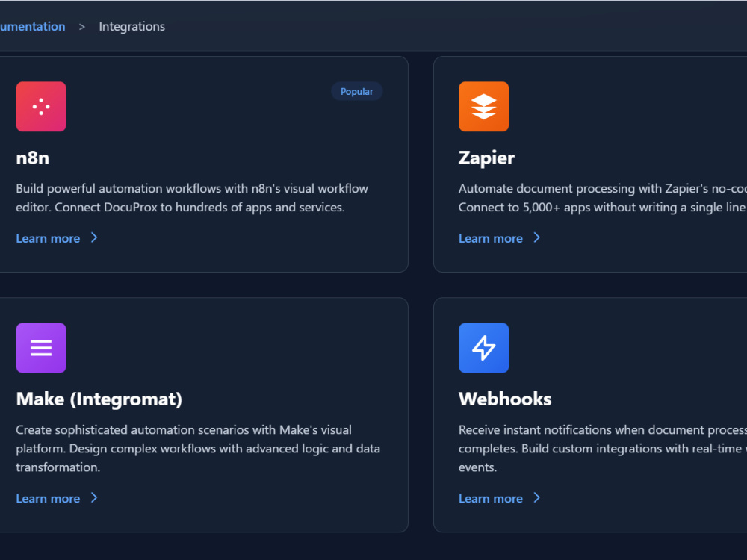The height and width of the screenshot is (560, 747).
Task: Click chevron arrow next to Make Learn more
Action: pyautogui.click(x=94, y=497)
